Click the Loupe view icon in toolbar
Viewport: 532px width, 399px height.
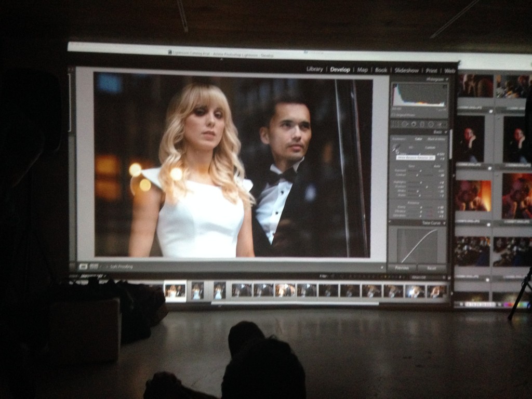click(84, 267)
